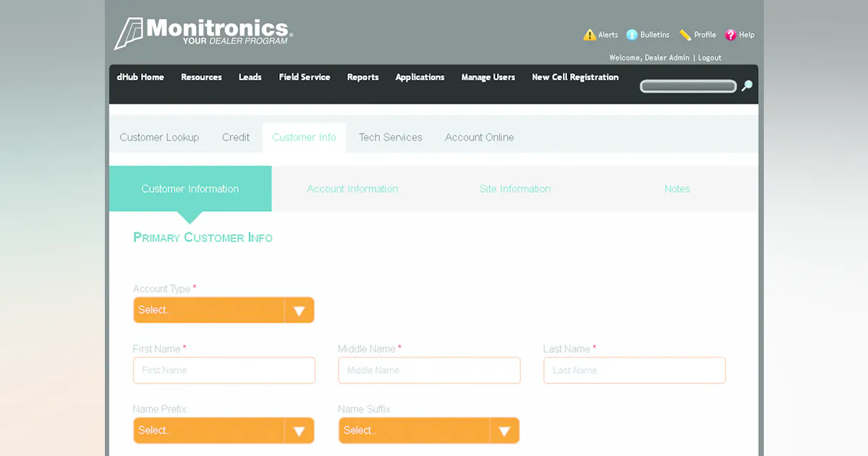Click the Name Suffix label
This screenshot has width=868, height=456.
tap(364, 409)
